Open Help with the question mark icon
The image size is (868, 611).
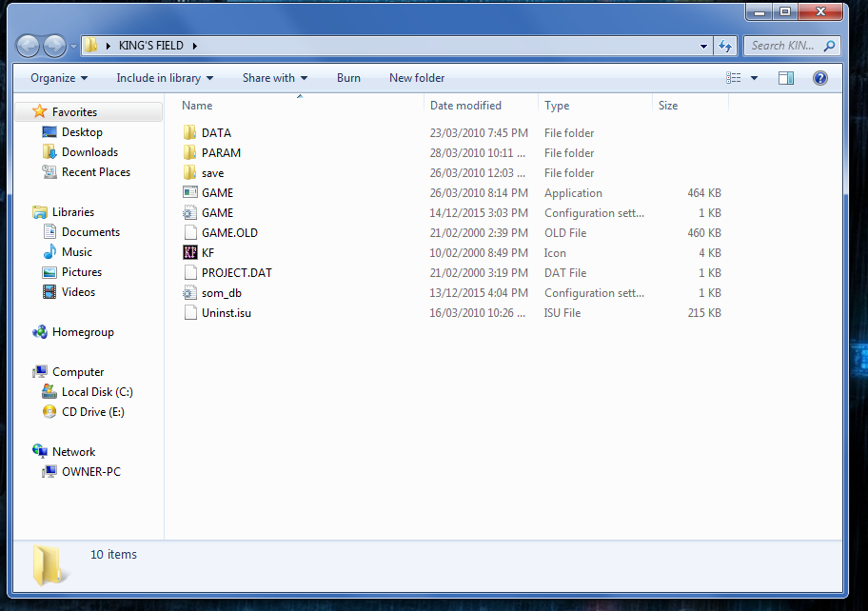click(x=820, y=78)
